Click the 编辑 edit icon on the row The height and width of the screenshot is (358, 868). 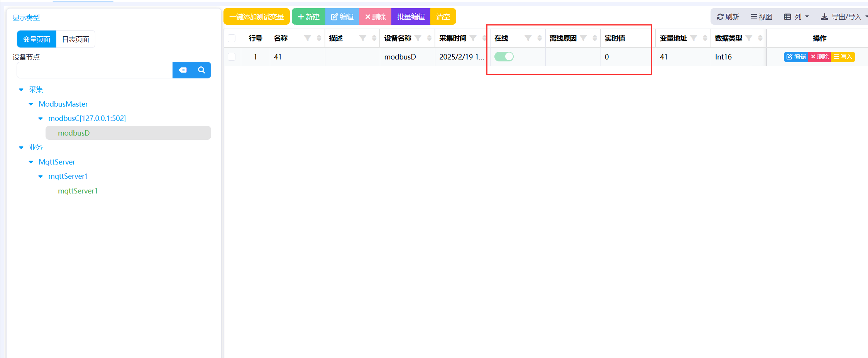[790, 56]
